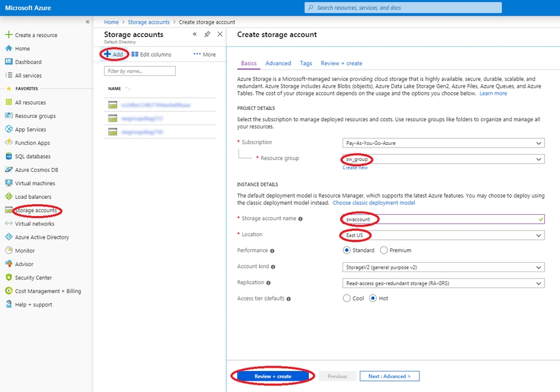The height and width of the screenshot is (392, 560).
Task: Select the Load balancers icon
Action: pyautogui.click(x=9, y=197)
